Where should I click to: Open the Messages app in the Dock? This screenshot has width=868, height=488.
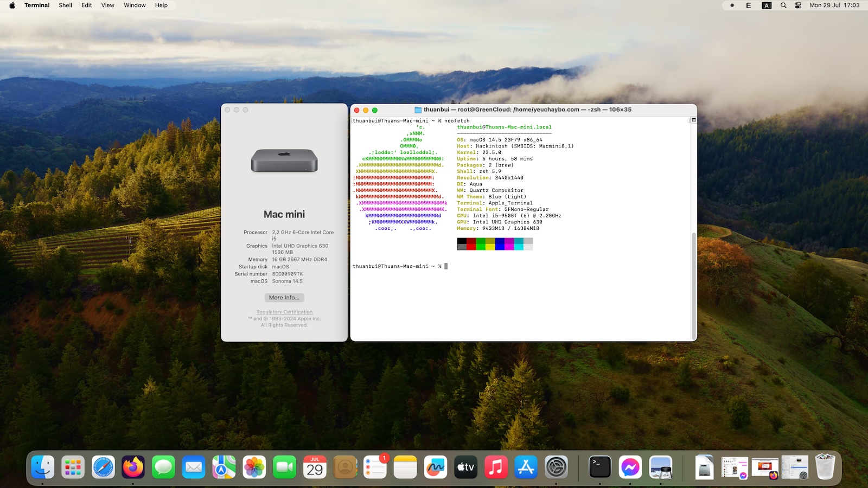point(164,466)
